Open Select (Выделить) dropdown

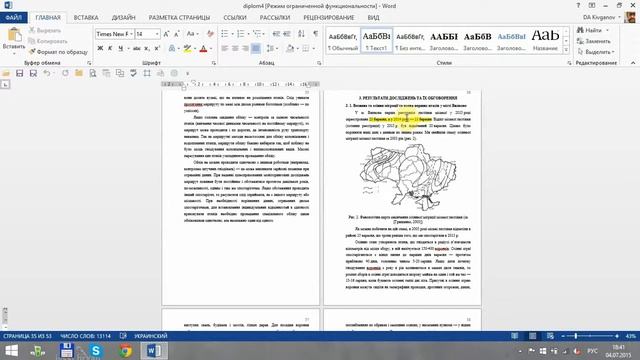(x=596, y=52)
